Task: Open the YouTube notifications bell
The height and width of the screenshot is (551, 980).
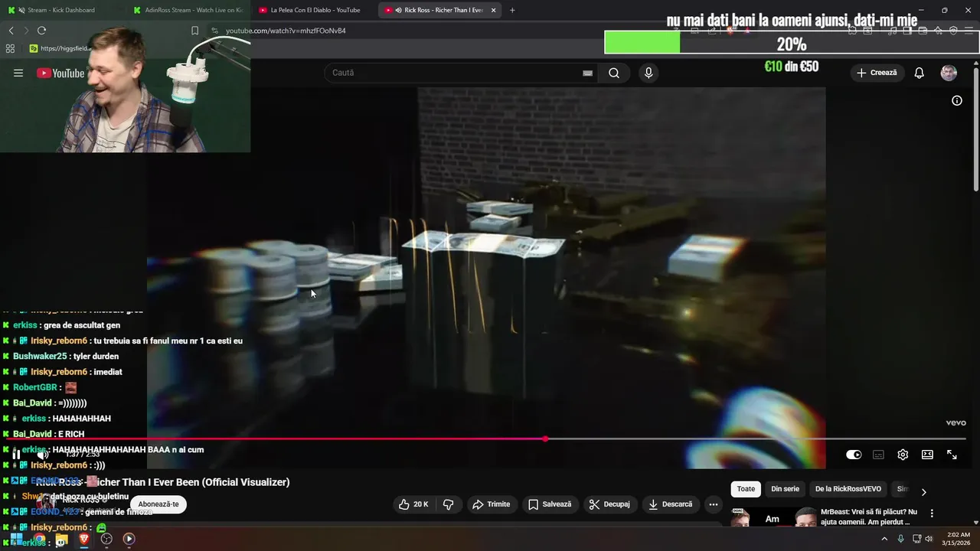Action: pos(919,73)
